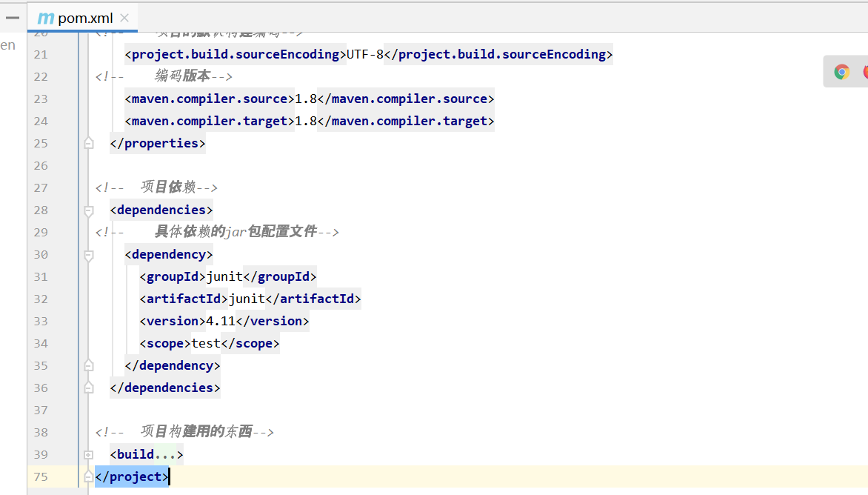Click junit value in artifactId line
This screenshot has width=868, height=495.
tap(247, 299)
